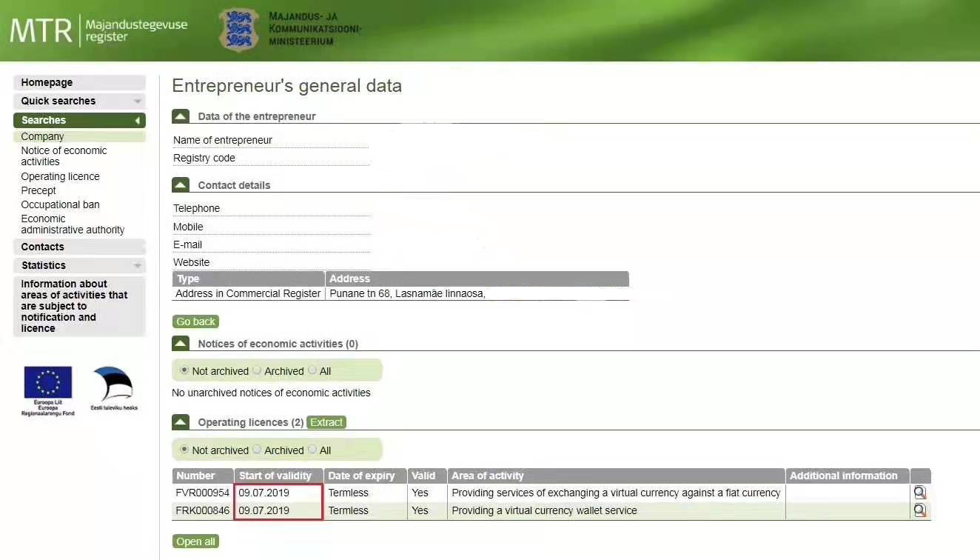Collapse the Contact details section
This screenshot has width=980, height=560.
pyautogui.click(x=181, y=185)
